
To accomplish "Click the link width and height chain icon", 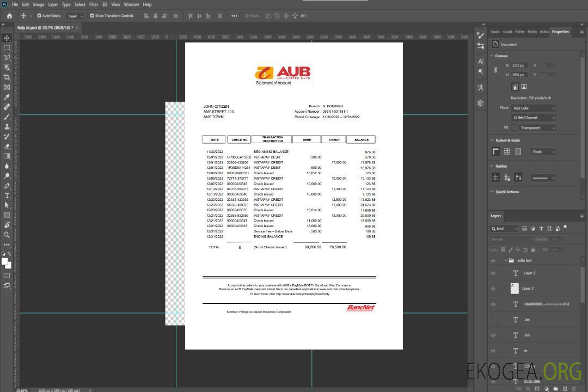I will 496,70.
